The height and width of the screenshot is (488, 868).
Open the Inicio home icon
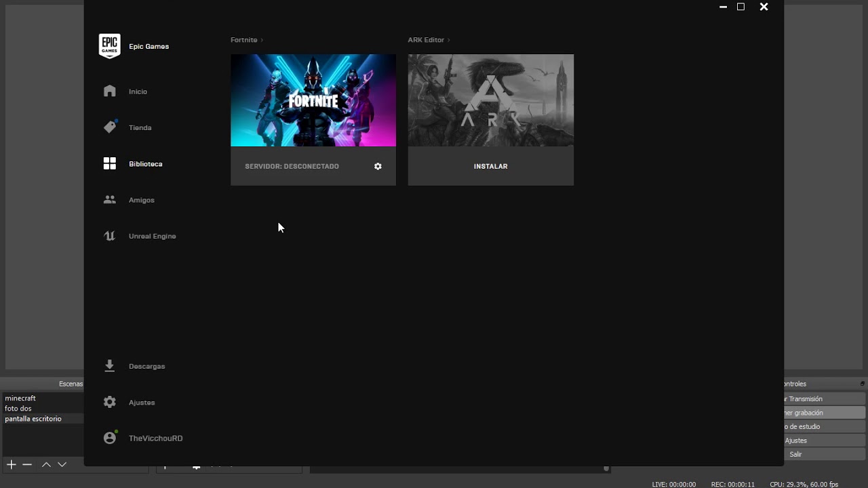(x=110, y=91)
